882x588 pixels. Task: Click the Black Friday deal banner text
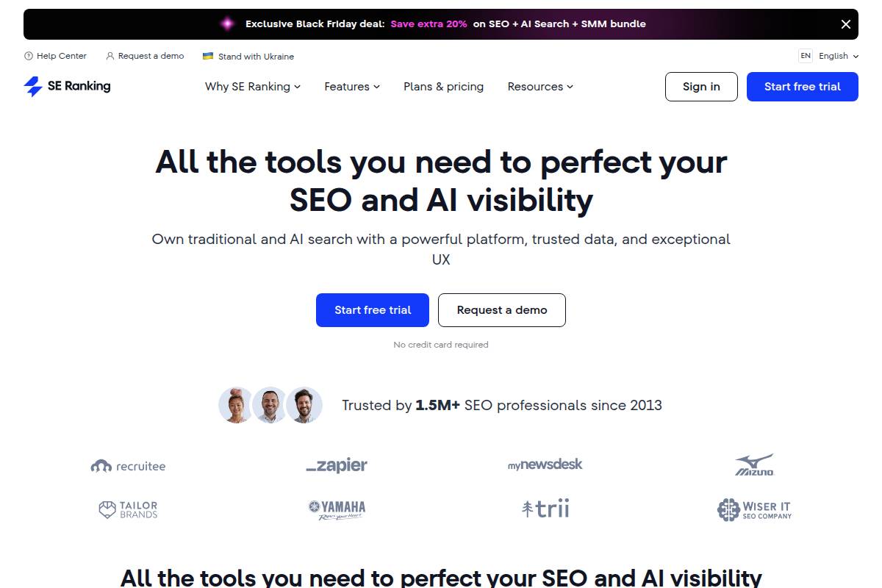[445, 24]
